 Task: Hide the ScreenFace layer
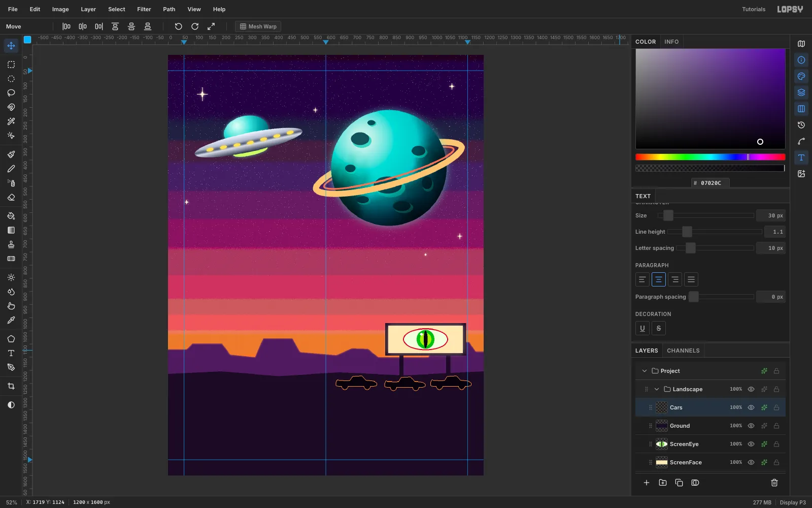point(751,462)
